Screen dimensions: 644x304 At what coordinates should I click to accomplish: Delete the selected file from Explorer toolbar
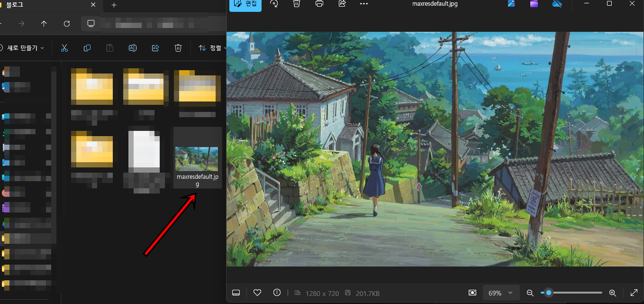(x=178, y=48)
